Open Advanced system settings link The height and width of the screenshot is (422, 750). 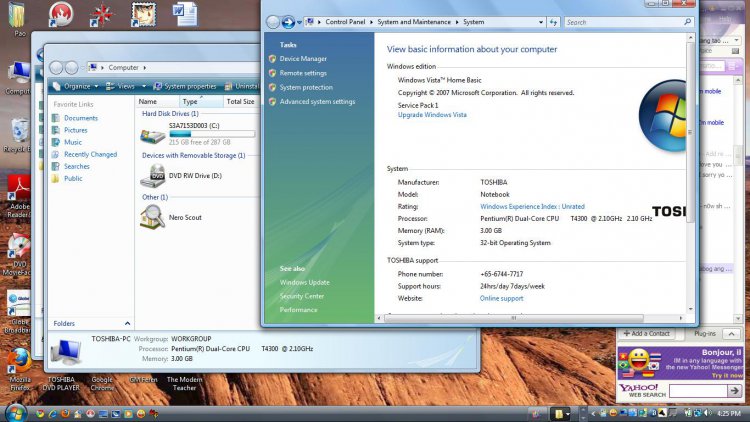tap(317, 101)
